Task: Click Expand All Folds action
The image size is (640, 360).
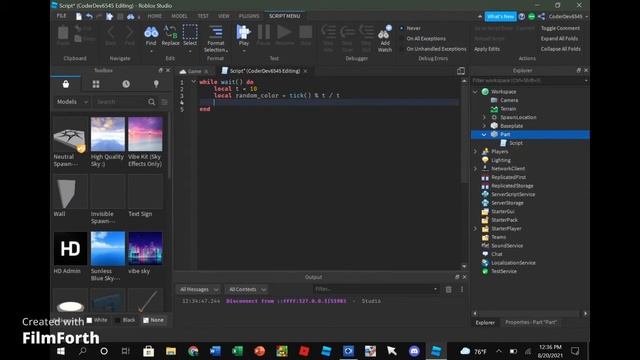Action: [559, 38]
